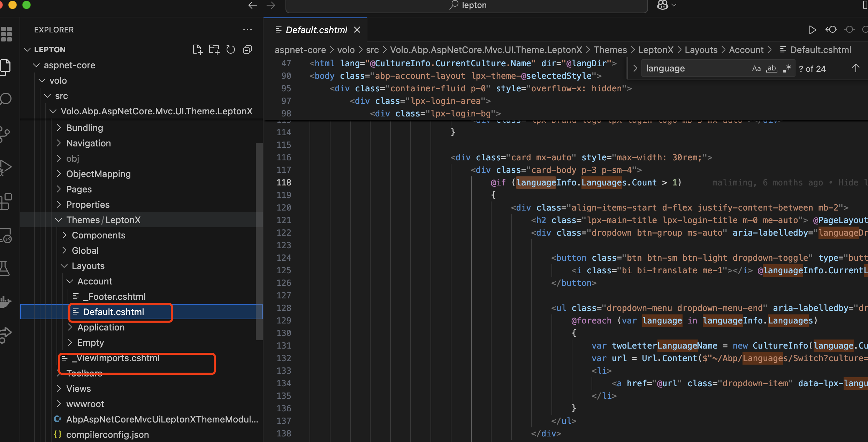Collapse all folders in Explorer
This screenshot has width=868, height=442.
(x=248, y=50)
